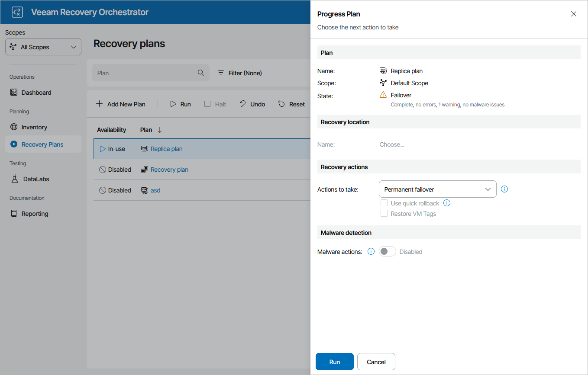Expand the All Scopes selector
The height and width of the screenshot is (375, 588).
click(x=43, y=47)
